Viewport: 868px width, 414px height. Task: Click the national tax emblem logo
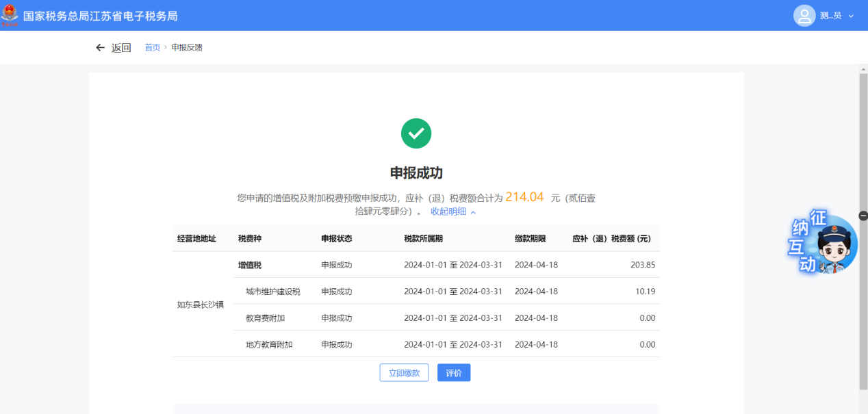(x=10, y=15)
